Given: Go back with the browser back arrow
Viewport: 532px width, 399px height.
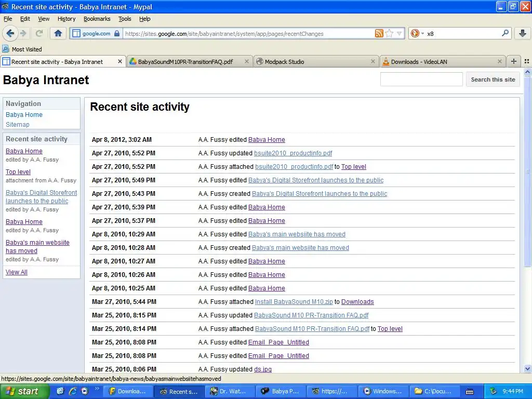Looking at the screenshot, I should point(10,33).
